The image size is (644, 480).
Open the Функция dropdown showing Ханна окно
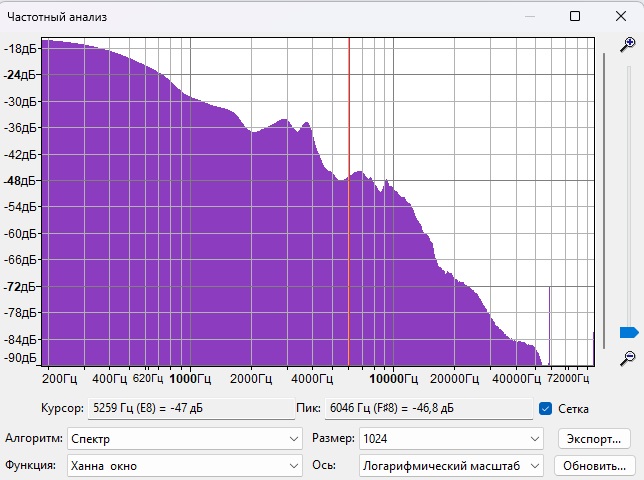click(184, 466)
